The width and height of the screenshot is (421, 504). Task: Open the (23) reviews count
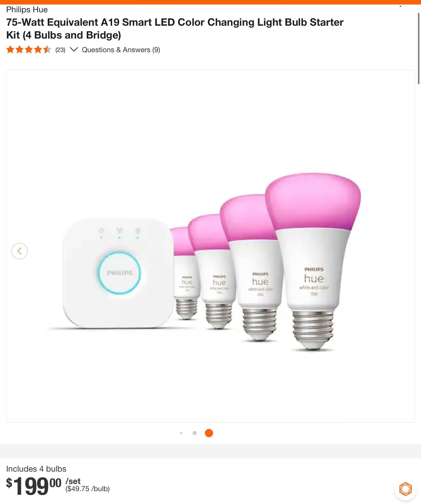coord(60,50)
